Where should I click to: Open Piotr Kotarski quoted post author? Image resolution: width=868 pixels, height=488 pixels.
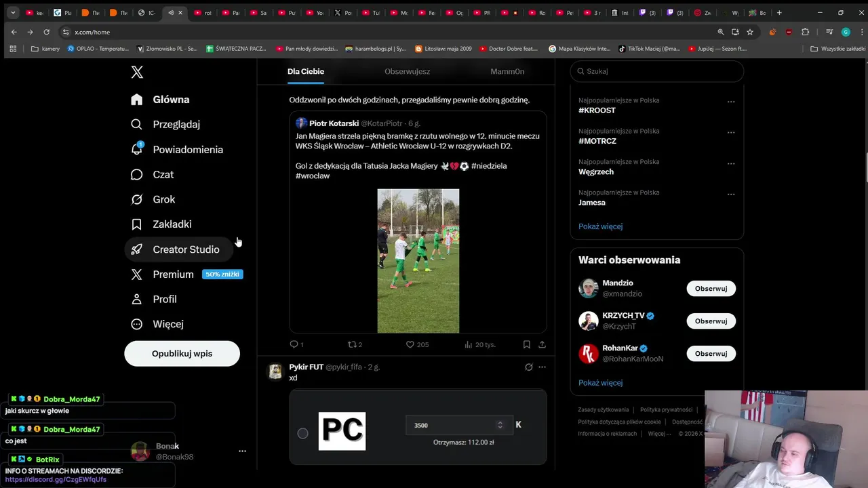tap(334, 123)
